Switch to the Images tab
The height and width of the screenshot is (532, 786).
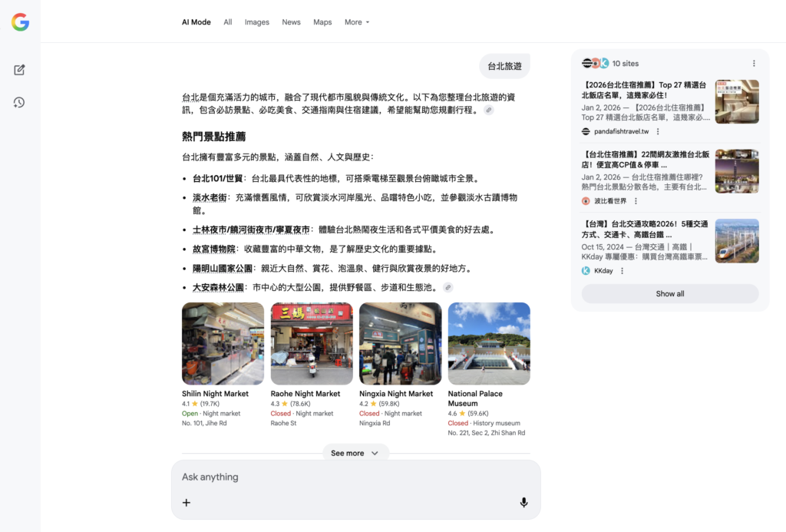257,22
